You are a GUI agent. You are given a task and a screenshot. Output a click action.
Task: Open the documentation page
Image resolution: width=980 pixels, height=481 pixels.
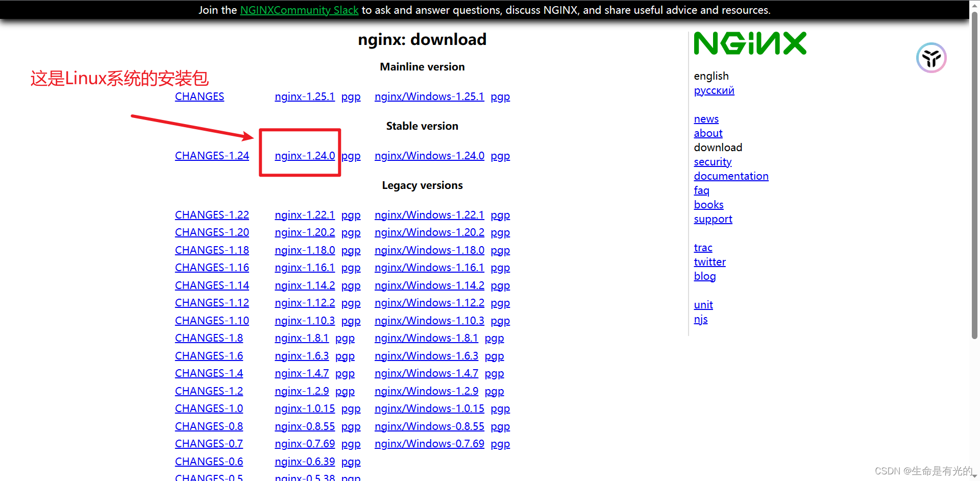coord(731,176)
